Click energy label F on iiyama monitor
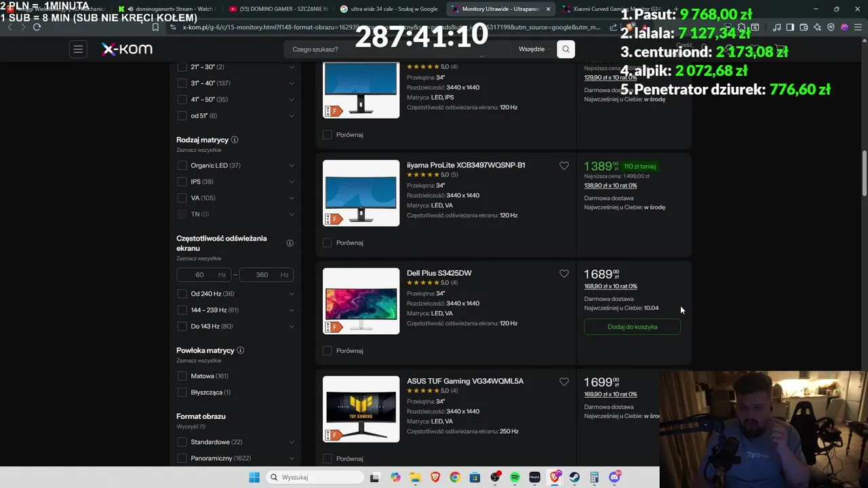 [333, 219]
